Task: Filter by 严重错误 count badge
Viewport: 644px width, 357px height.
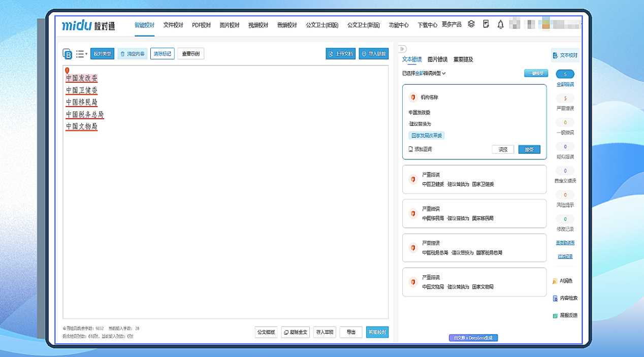Action: [x=565, y=99]
